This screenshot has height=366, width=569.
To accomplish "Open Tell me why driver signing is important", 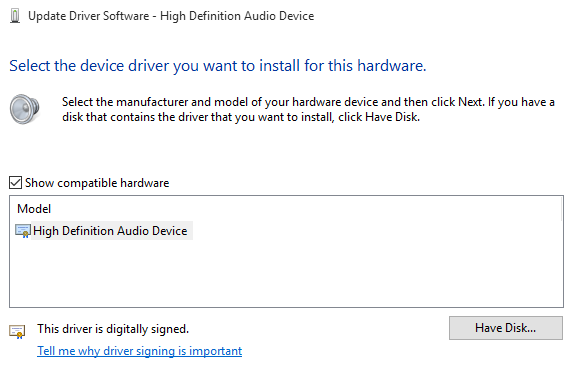I will (x=139, y=351).
